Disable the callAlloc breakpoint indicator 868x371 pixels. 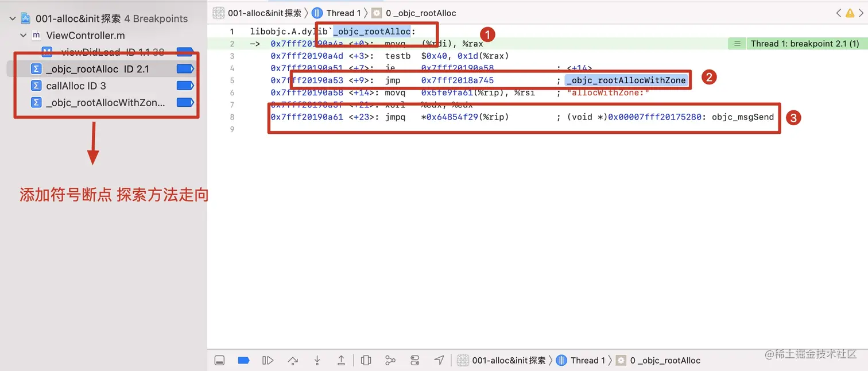point(185,86)
